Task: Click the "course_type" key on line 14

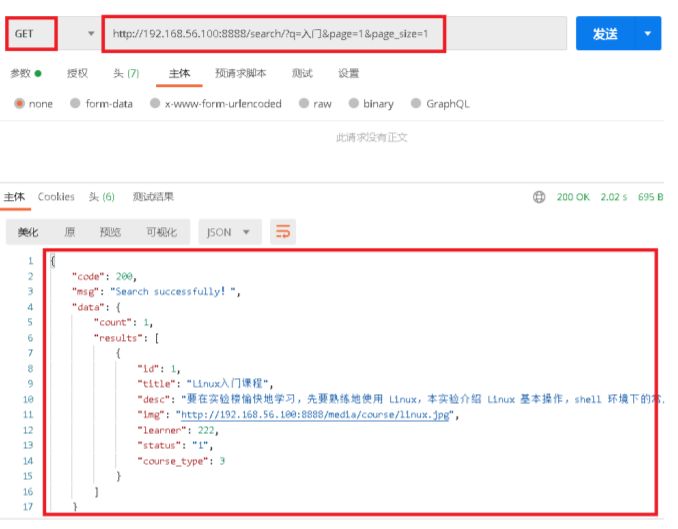Action: pyautogui.click(x=173, y=461)
